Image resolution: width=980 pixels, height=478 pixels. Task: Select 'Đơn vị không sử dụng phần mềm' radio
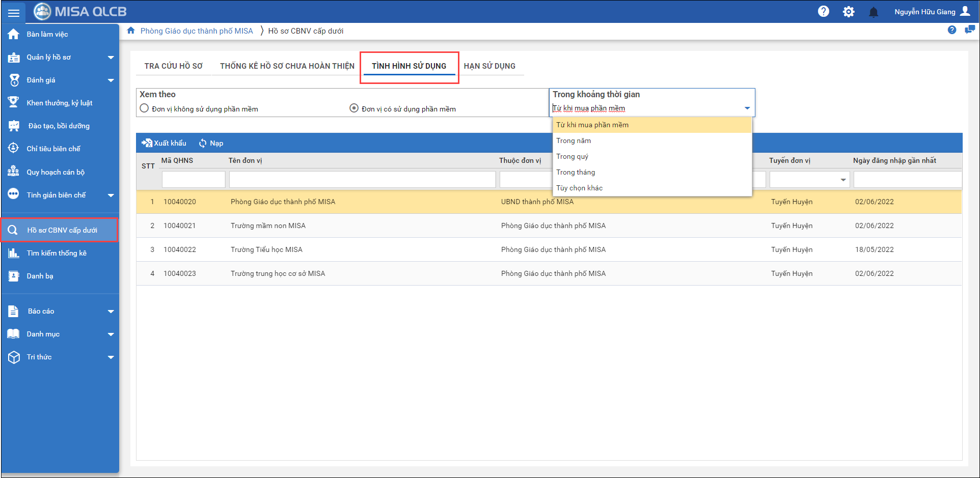[145, 108]
